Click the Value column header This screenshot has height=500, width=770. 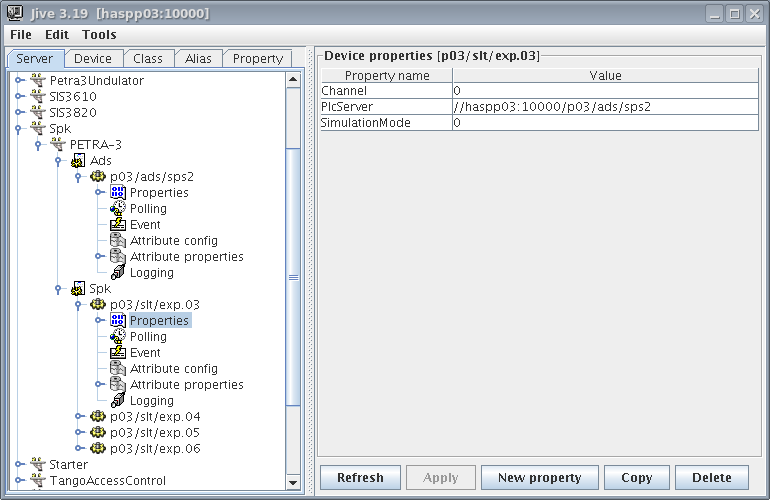[605, 76]
